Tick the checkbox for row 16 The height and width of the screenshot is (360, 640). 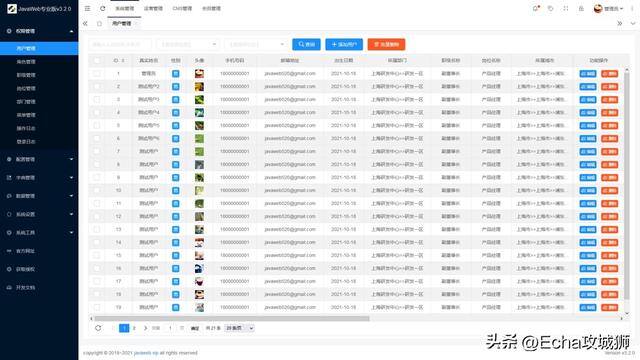[x=97, y=268]
